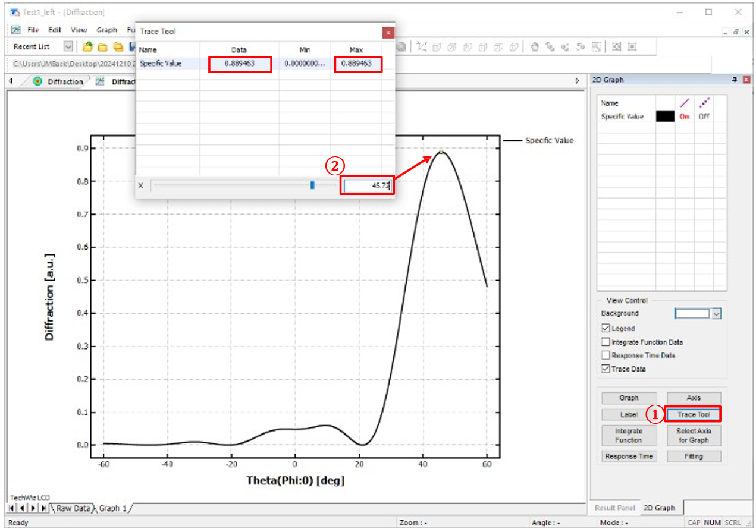Image resolution: width=756 pixels, height=532 pixels.
Task: Click the X slider handle in Trace Tool
Action: (312, 185)
